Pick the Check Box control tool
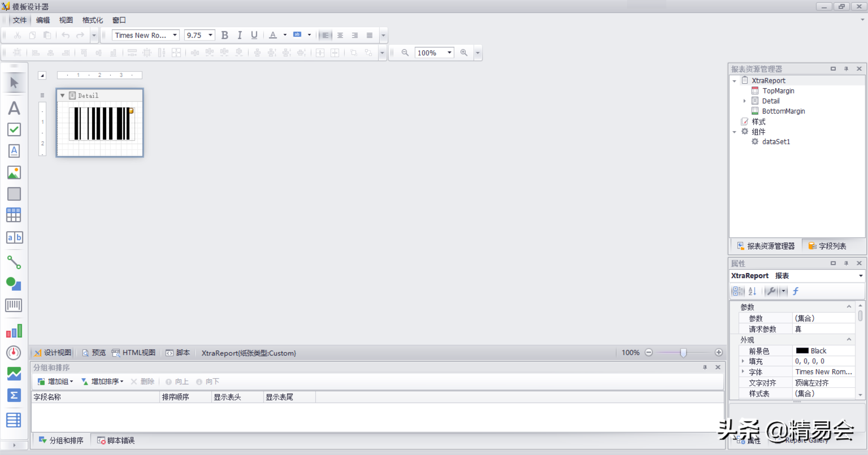868x455 pixels. [14, 130]
